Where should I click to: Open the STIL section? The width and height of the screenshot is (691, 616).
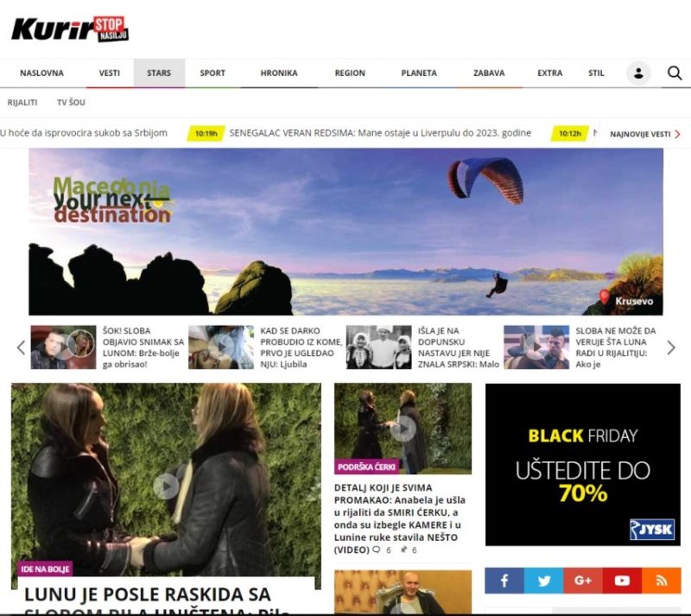596,73
